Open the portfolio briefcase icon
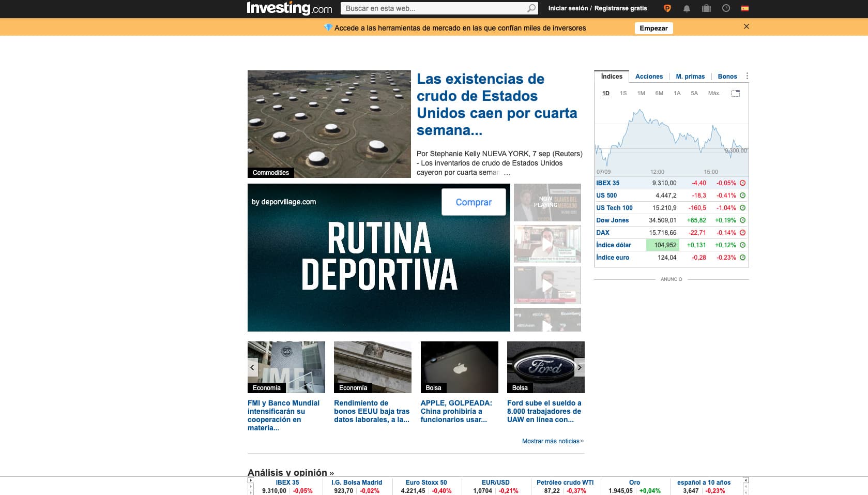Screen dimensions: 868x495 point(706,8)
